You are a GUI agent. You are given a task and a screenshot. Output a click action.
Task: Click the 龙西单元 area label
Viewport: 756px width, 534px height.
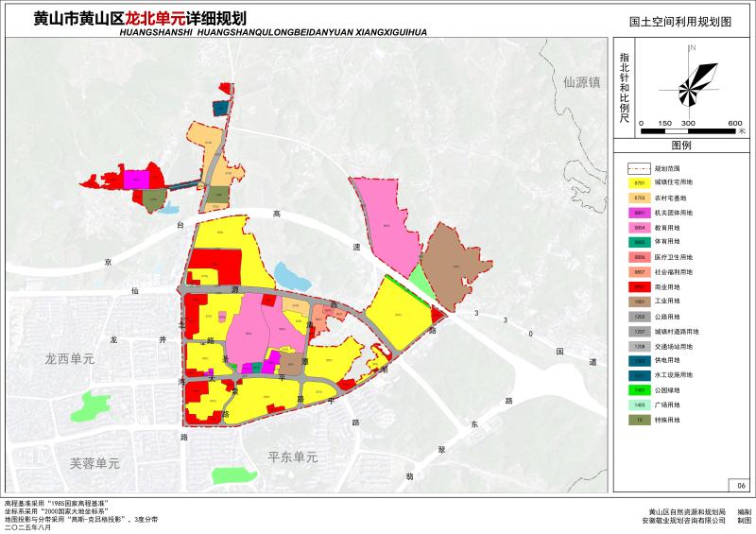(70, 359)
